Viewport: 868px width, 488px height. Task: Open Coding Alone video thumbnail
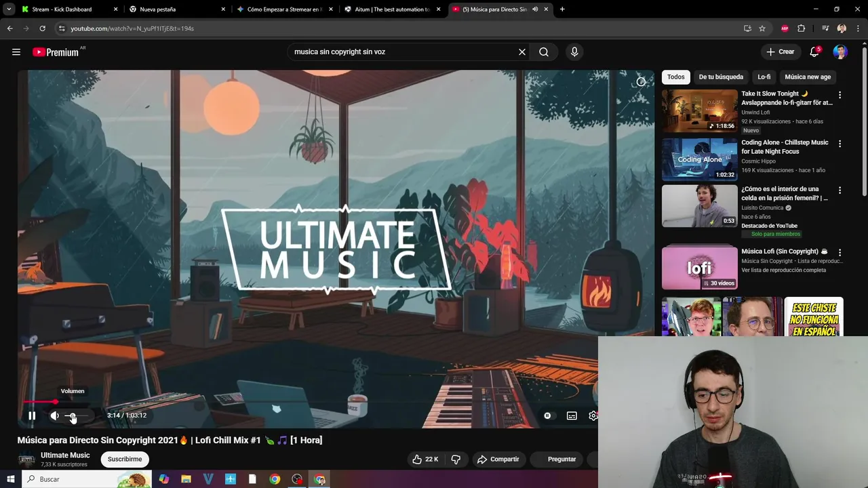coord(699,159)
